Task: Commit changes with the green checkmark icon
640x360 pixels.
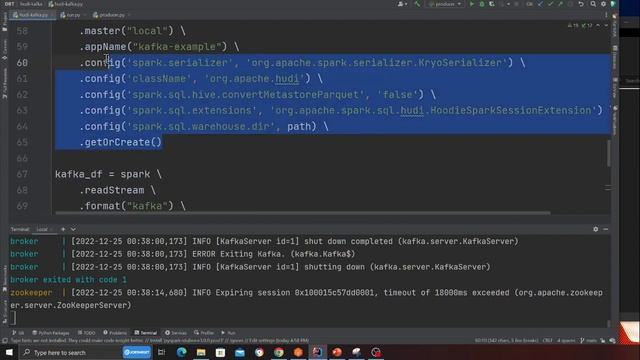Action: pos(551,4)
